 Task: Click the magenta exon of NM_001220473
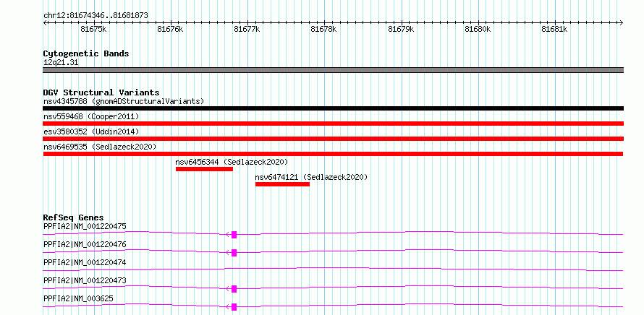pos(234,289)
